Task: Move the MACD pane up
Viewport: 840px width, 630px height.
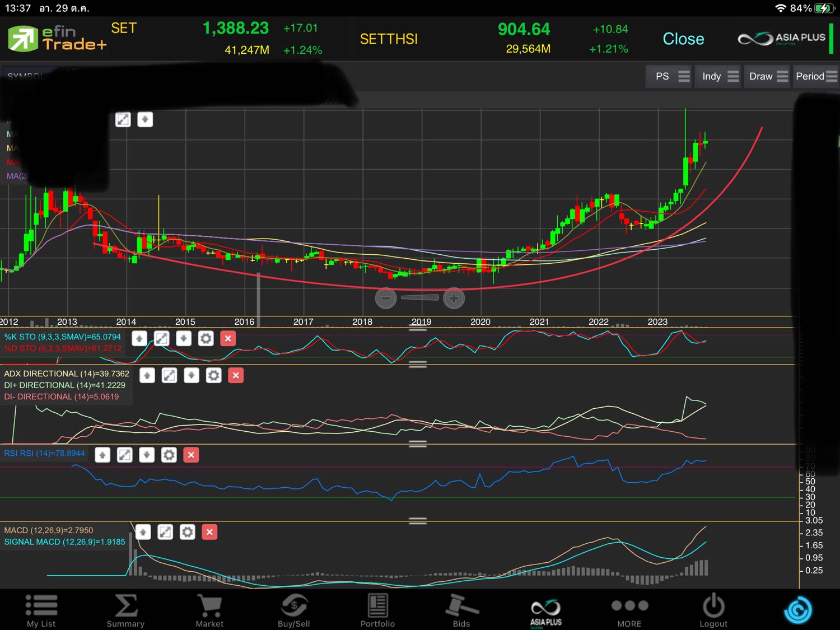Action: tap(143, 532)
